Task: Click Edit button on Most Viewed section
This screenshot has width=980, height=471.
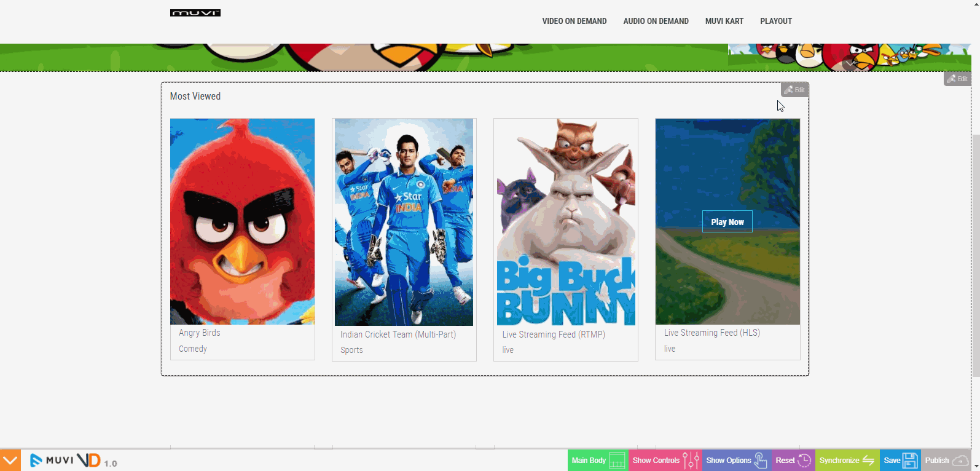Action: point(794,90)
